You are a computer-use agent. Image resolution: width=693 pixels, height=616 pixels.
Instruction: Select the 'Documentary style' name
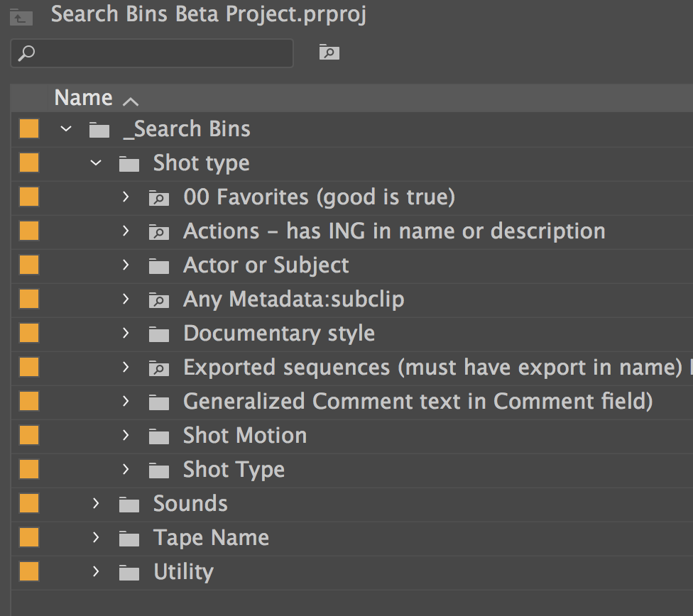pyautogui.click(x=279, y=334)
